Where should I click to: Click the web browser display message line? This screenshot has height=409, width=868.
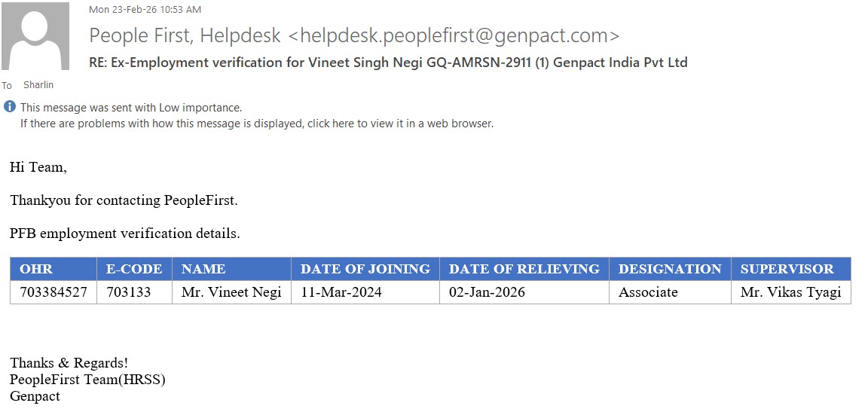[x=257, y=124]
